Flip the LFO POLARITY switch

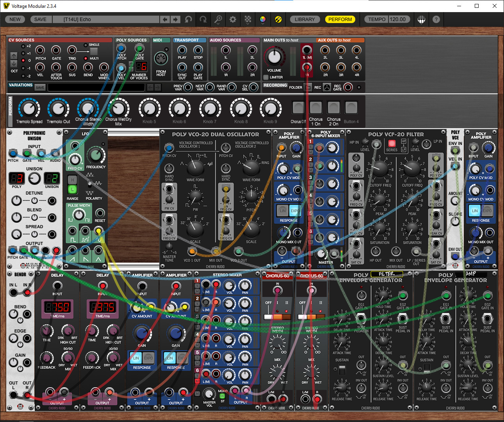(x=90, y=183)
